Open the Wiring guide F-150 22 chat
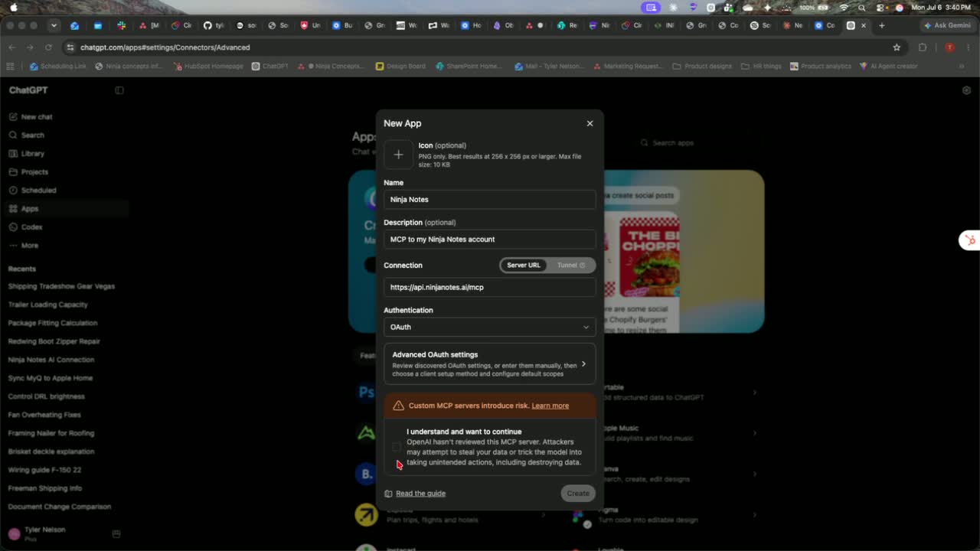The width and height of the screenshot is (980, 551). click(44, 470)
